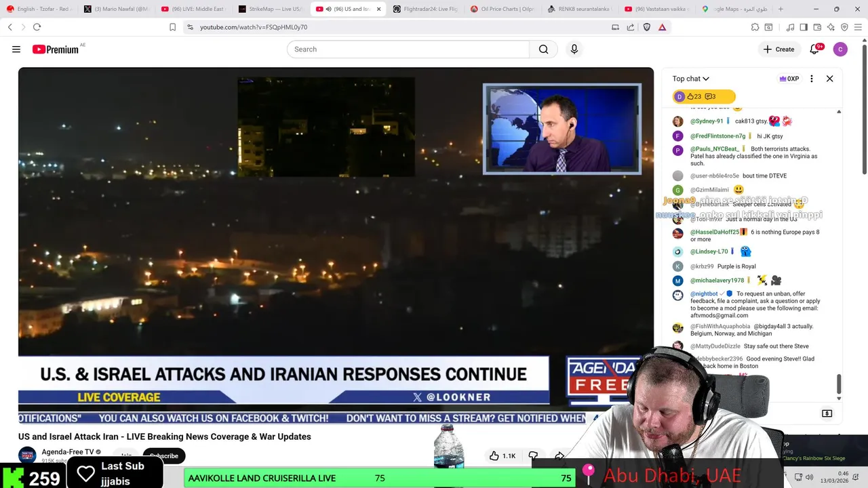Switch to Flightradar24 tab
This screenshot has width=868, height=488.
click(x=426, y=9)
